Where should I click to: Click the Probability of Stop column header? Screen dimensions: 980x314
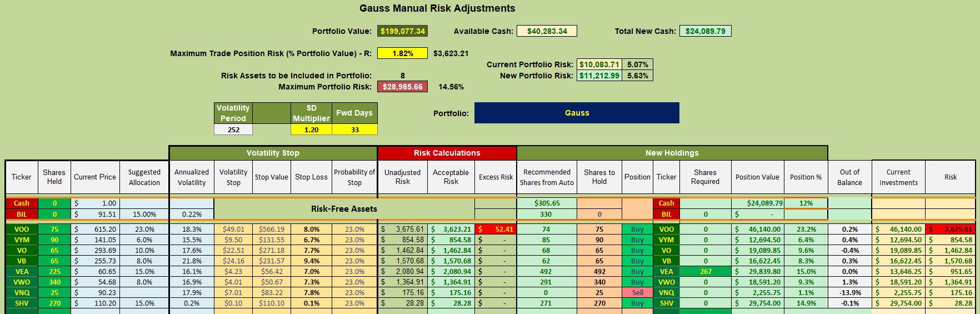(354, 177)
